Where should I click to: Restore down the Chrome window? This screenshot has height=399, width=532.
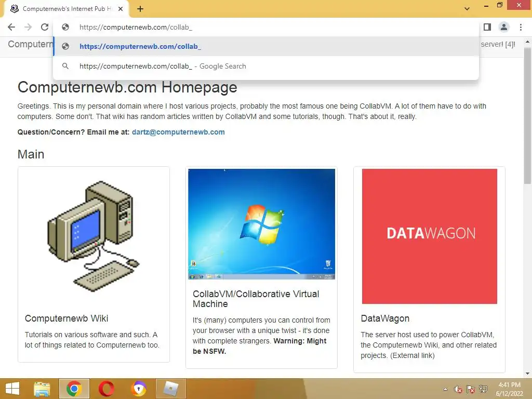point(499,5)
